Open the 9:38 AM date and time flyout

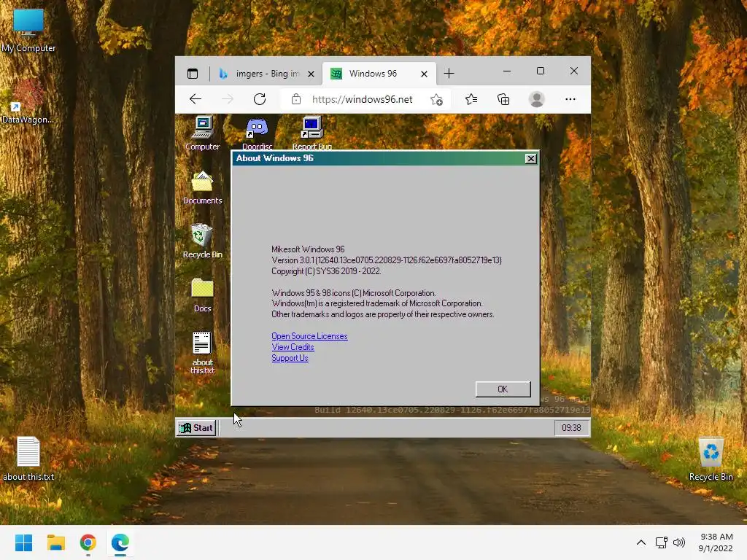(x=716, y=542)
